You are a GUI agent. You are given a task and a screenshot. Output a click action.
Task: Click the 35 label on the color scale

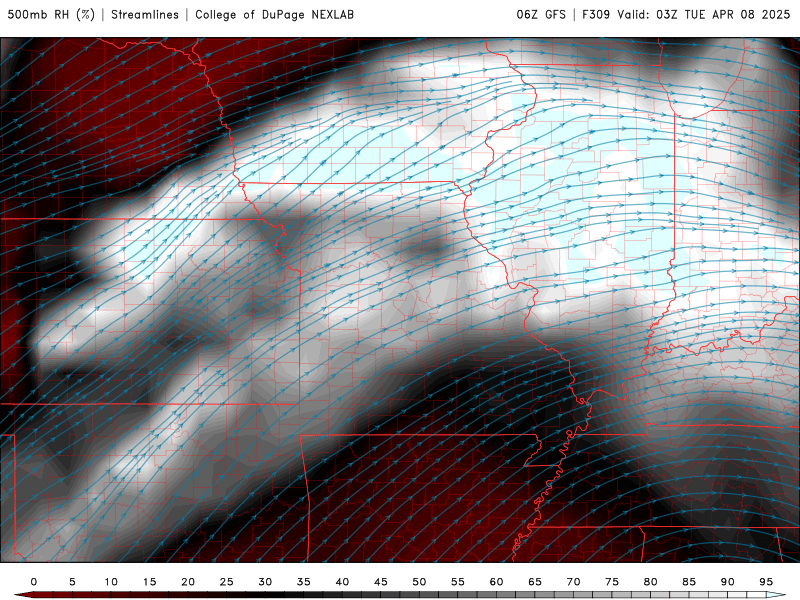[304, 582]
